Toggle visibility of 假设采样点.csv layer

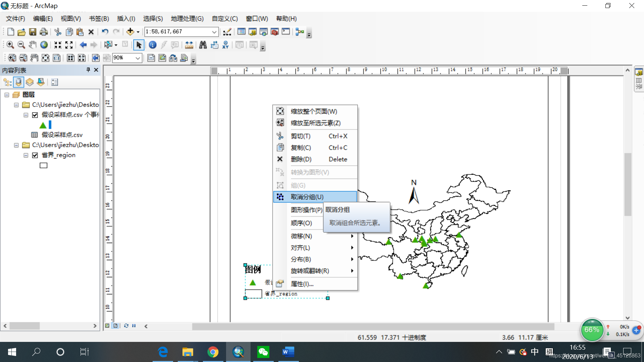coord(35,115)
